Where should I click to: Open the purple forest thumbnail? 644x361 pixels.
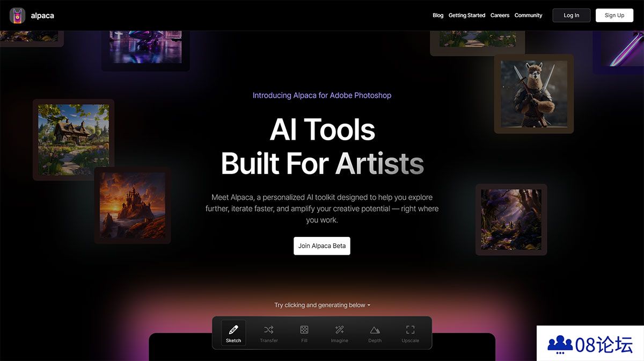[511, 219]
